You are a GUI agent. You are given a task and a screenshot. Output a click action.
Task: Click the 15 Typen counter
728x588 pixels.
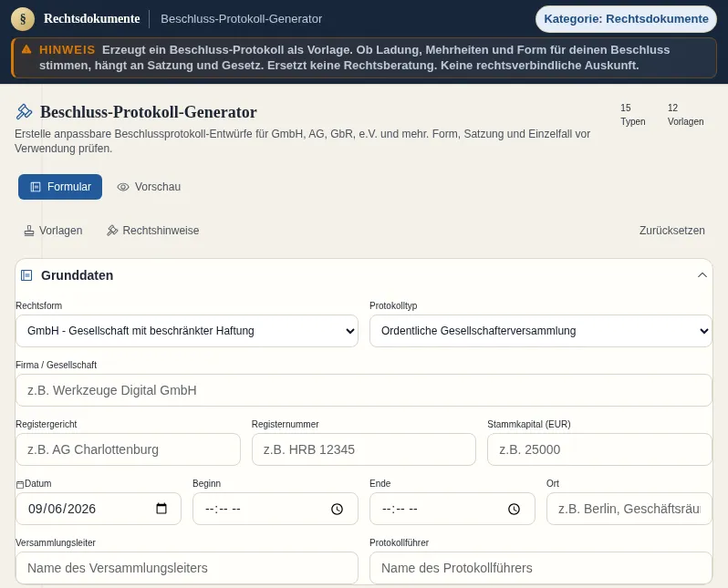click(633, 115)
